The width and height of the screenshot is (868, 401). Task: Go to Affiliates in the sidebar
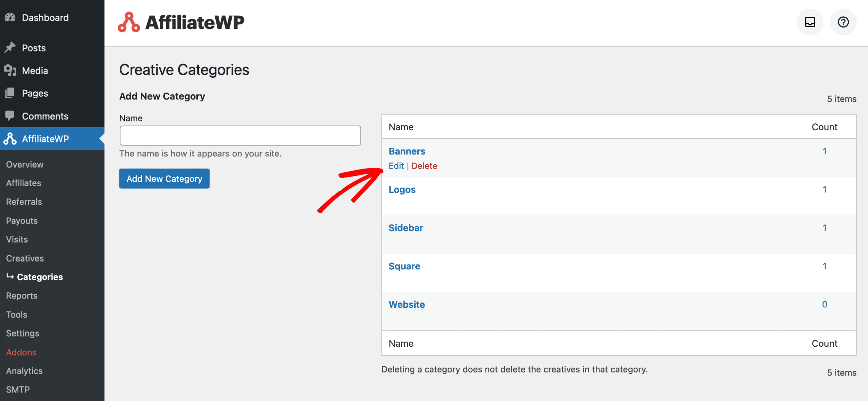point(23,183)
